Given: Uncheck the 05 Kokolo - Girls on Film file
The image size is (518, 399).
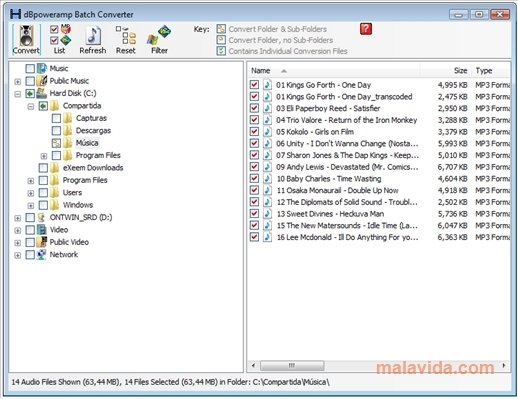Looking at the screenshot, I should click(x=254, y=132).
